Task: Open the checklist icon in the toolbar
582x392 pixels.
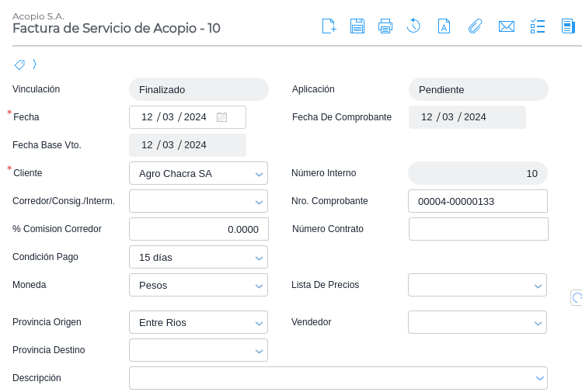Action: point(538,26)
